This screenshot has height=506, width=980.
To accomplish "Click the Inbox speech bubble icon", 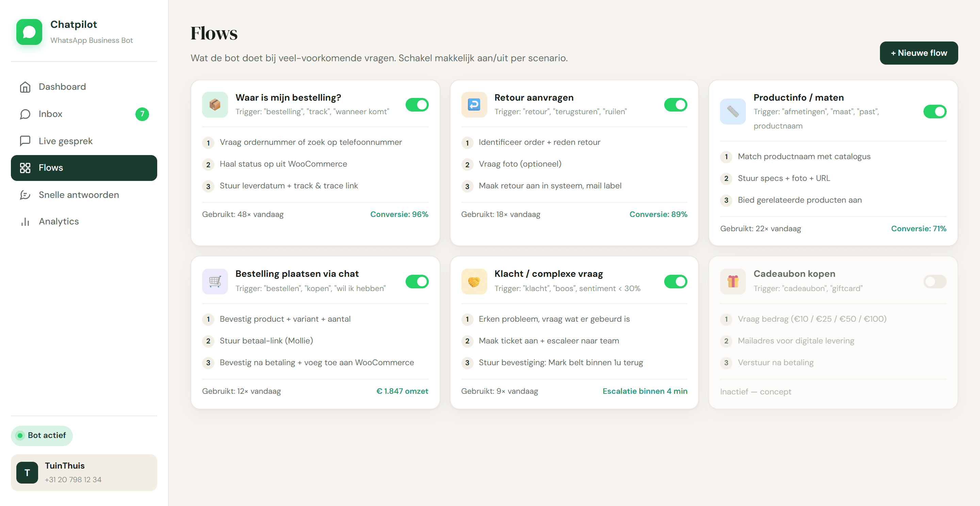I will tap(25, 114).
